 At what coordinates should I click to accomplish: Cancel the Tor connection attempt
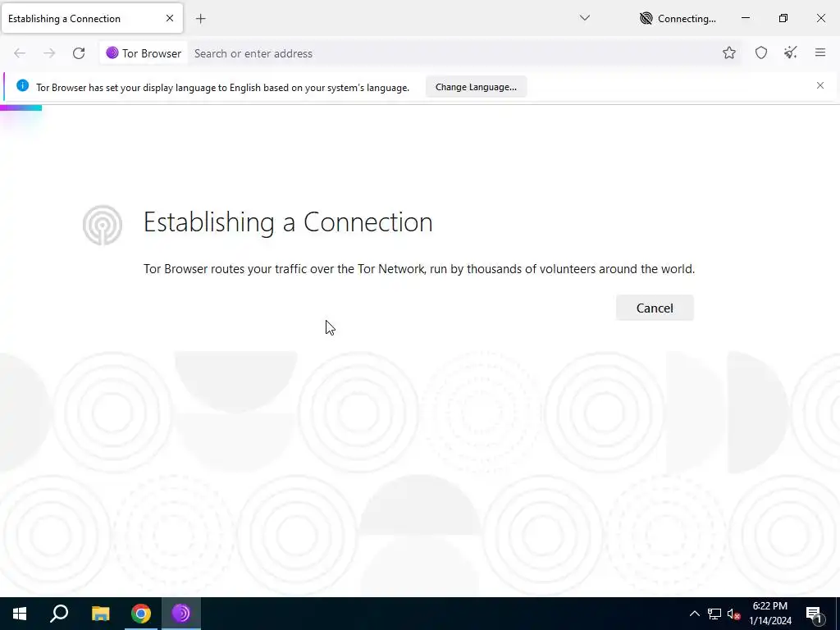click(x=655, y=308)
